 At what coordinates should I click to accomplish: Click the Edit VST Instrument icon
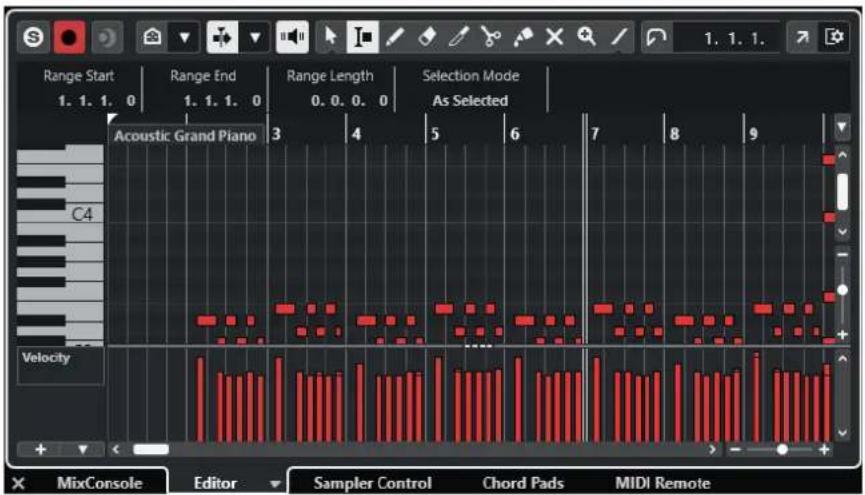(152, 38)
